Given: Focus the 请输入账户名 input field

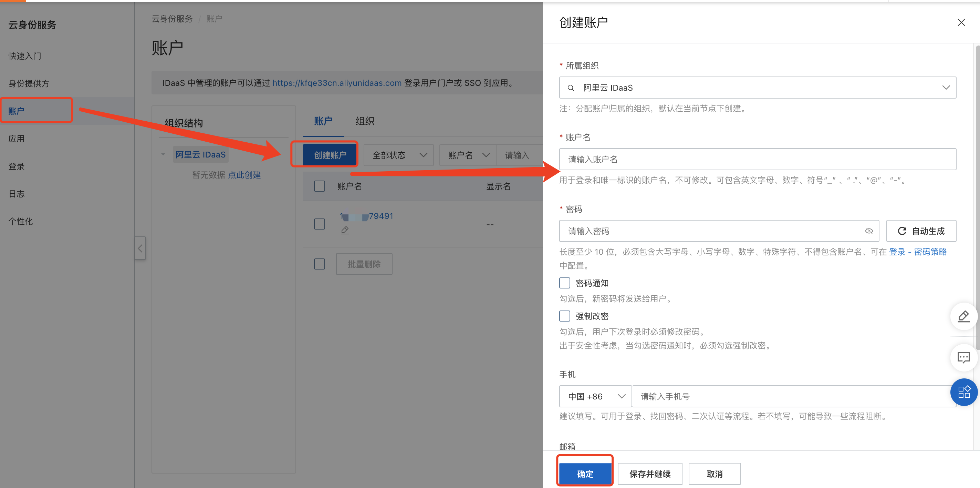Looking at the screenshot, I should coord(758,160).
